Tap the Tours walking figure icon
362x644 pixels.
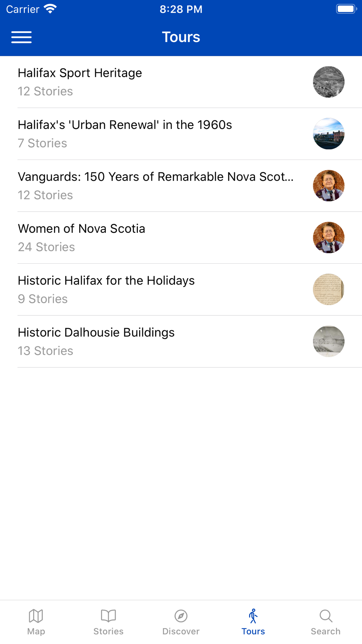[253, 616]
